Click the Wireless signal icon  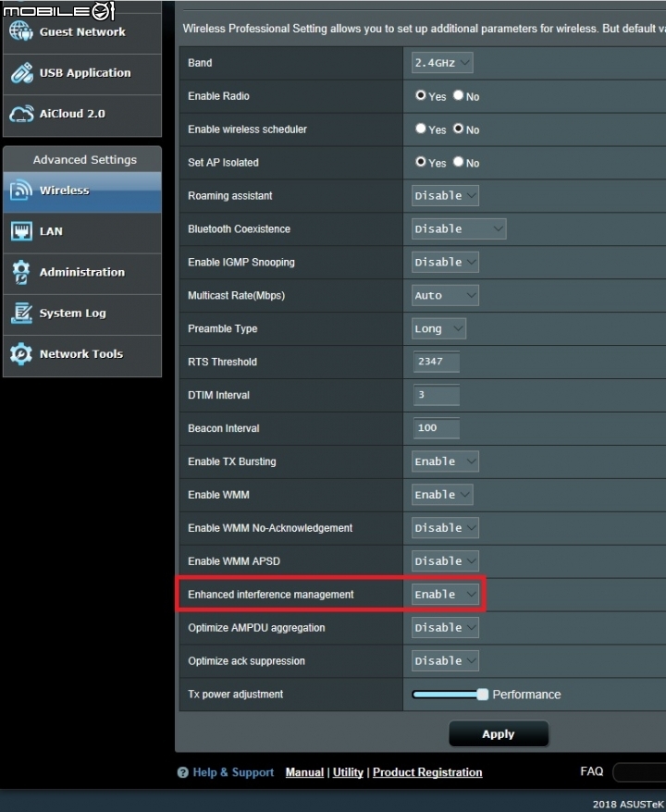21,191
